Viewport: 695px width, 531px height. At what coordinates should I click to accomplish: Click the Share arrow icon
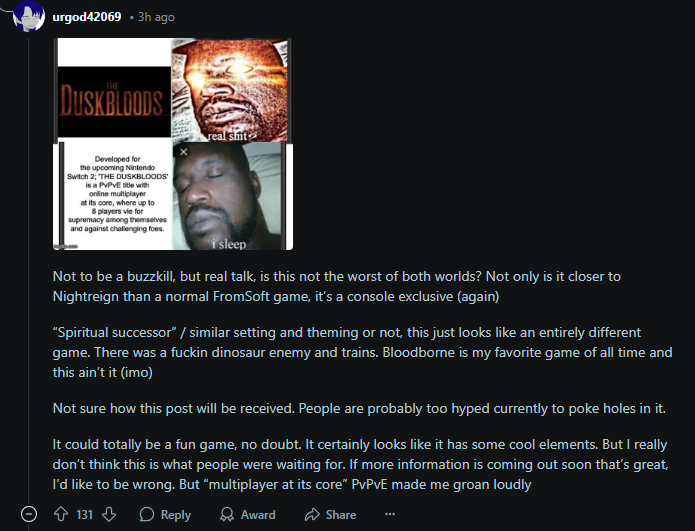[x=312, y=514]
